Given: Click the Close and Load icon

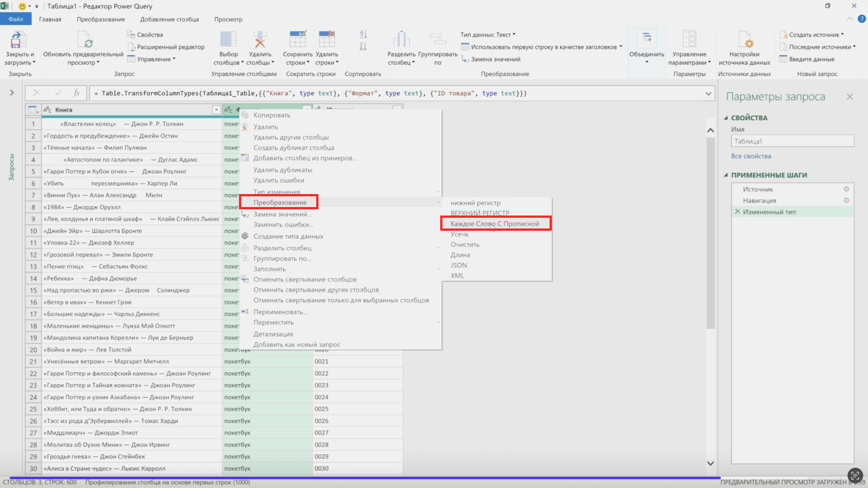Looking at the screenshot, I should coord(16,40).
